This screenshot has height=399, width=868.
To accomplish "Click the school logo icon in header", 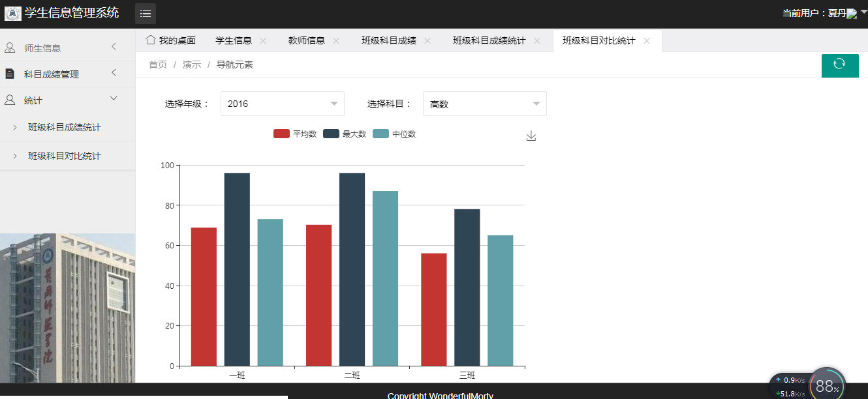I will (x=13, y=13).
